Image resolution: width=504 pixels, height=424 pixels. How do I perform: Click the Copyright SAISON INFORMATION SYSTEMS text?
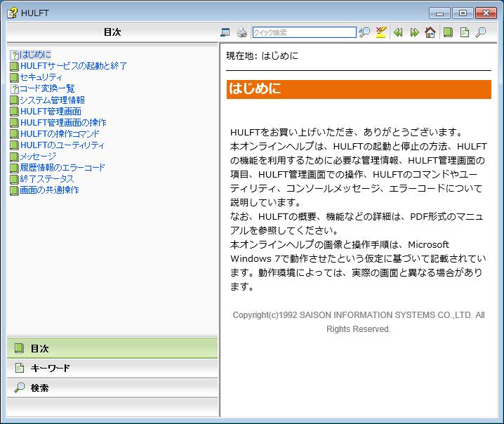[359, 322]
